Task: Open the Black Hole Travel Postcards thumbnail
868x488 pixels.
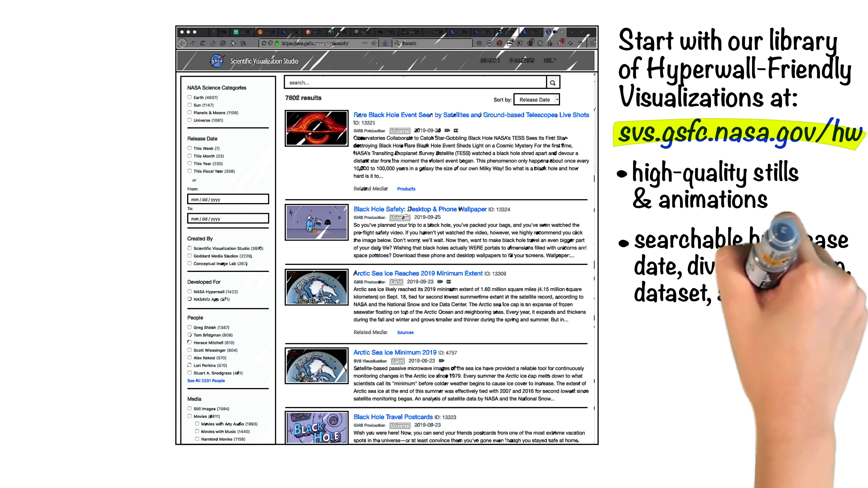Action: click(316, 428)
